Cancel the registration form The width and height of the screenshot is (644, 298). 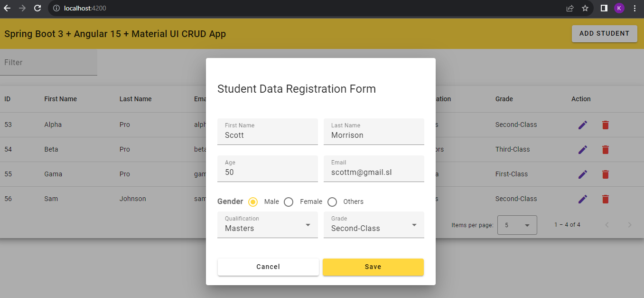[268, 267]
